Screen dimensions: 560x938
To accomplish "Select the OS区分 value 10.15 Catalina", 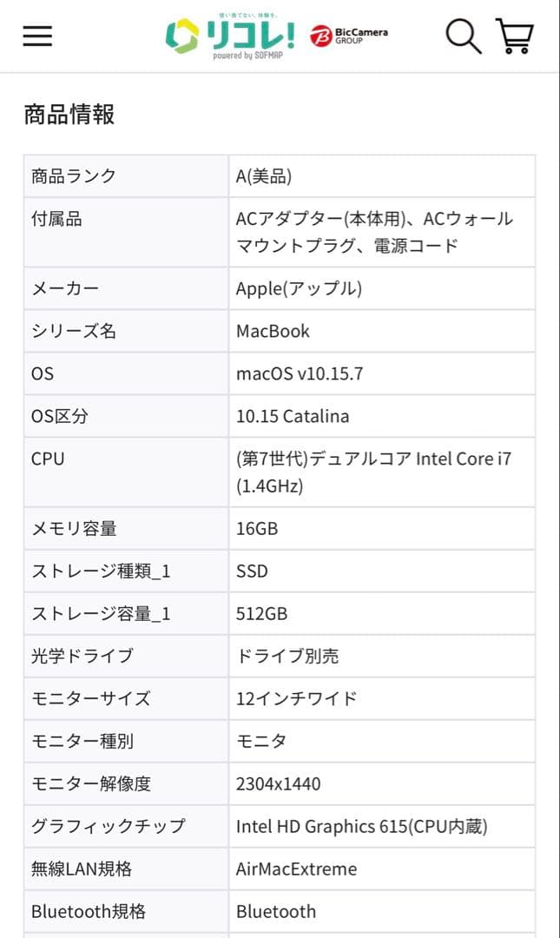I will (x=293, y=416).
